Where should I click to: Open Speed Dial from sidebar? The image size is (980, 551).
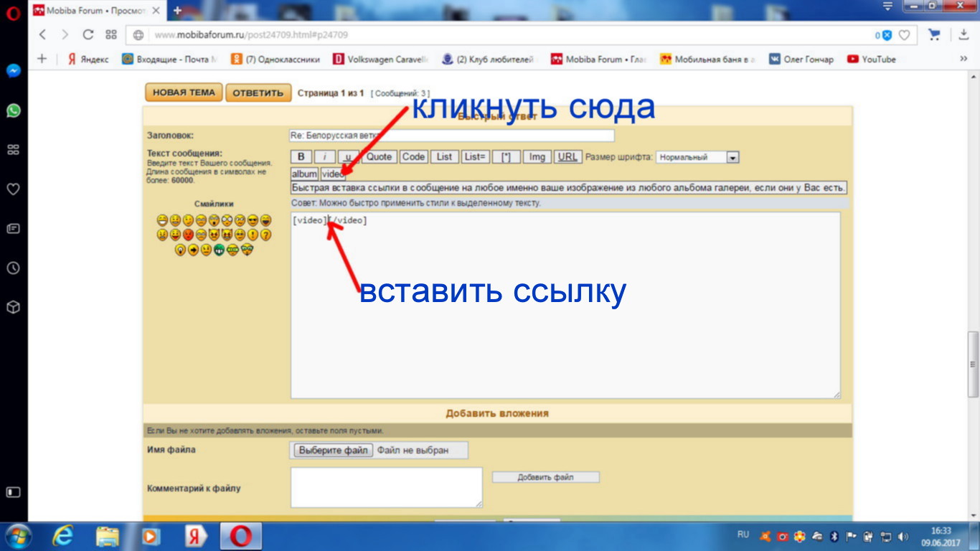point(13,150)
